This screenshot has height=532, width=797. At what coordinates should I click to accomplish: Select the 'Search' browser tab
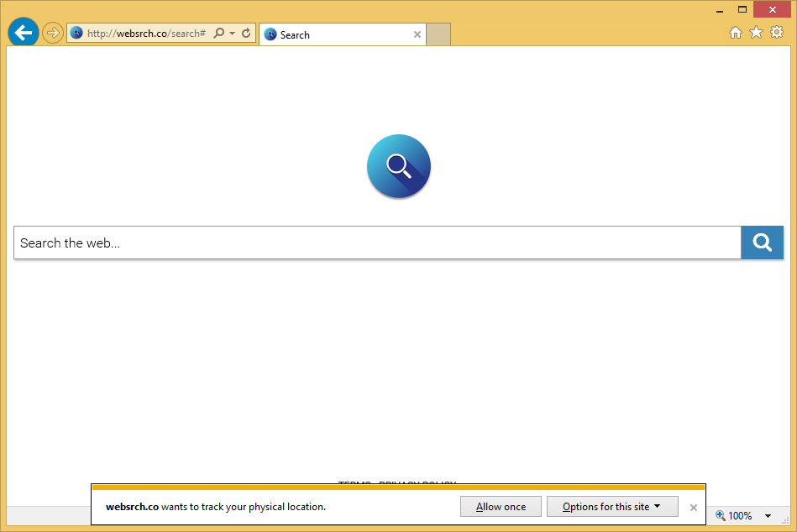coord(336,34)
